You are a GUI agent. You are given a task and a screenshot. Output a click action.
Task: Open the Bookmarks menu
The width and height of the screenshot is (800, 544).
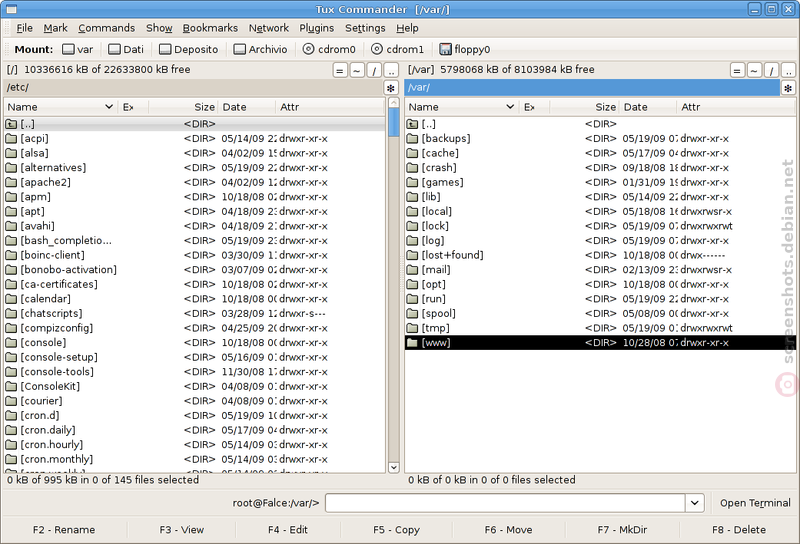click(210, 28)
